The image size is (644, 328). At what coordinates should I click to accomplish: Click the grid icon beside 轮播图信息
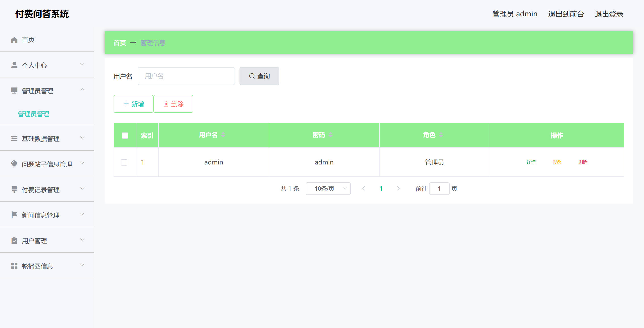coord(14,266)
